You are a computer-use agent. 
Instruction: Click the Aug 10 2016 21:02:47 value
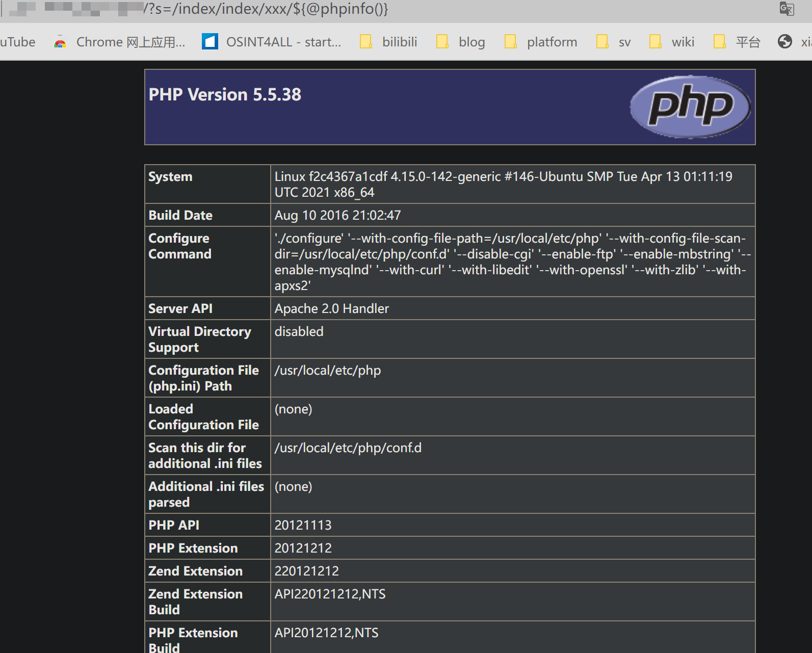click(337, 215)
